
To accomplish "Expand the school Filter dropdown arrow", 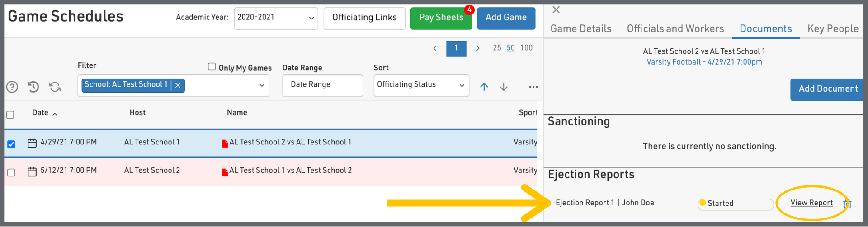I will (x=262, y=85).
